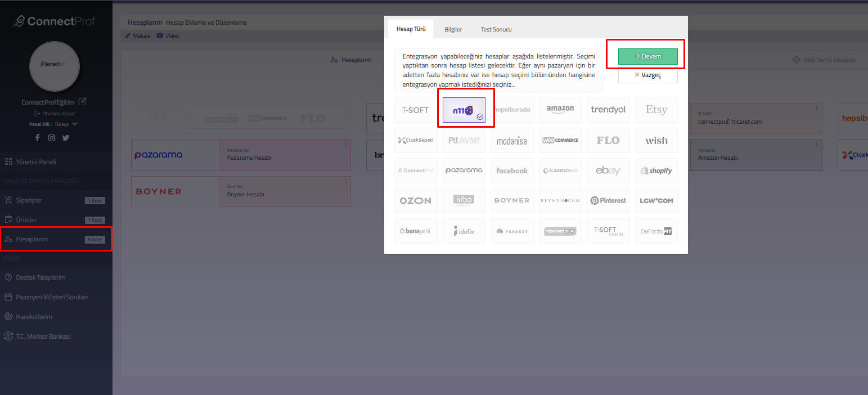This screenshot has height=395, width=868.
Task: Select the PttAVM tile
Action: 464,140
